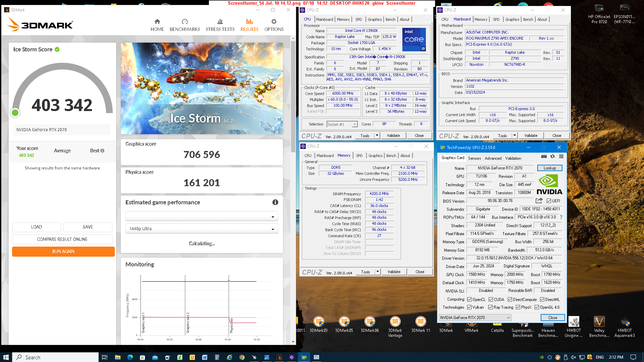The height and width of the screenshot is (362, 644).
Task: Go to HOME in 3DMark
Action: (x=157, y=25)
